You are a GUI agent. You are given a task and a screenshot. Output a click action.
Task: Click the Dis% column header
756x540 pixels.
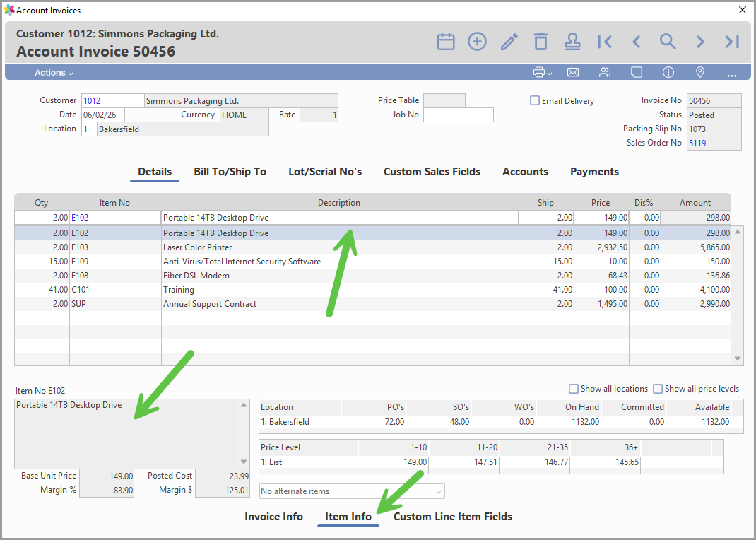[x=644, y=203]
